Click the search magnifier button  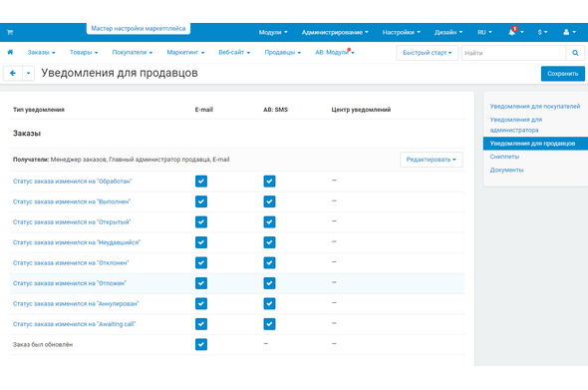(575, 53)
